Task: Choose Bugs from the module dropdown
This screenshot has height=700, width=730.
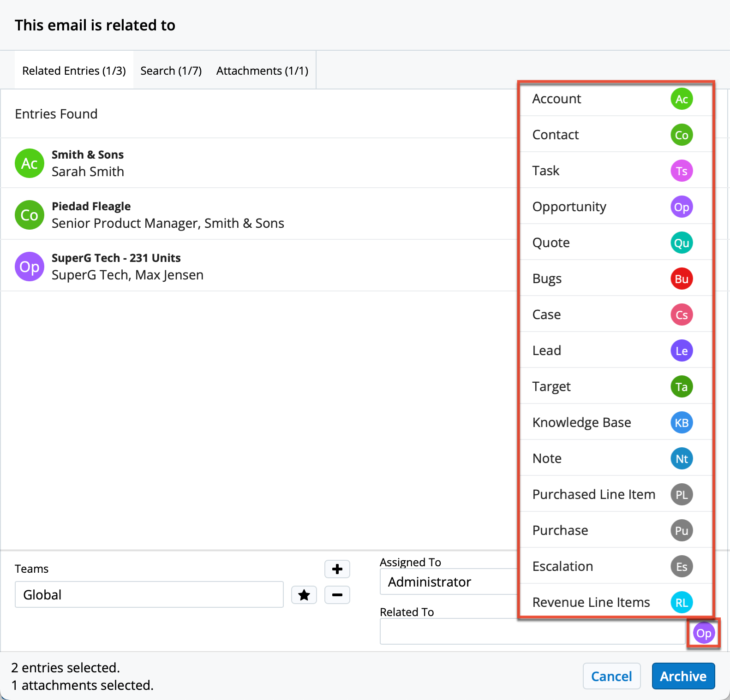Action: 616,279
